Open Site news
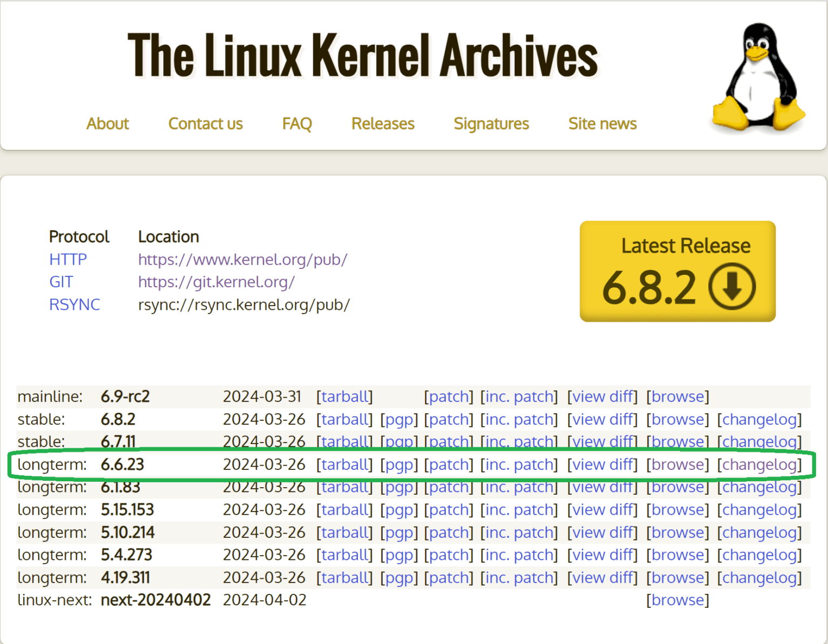The width and height of the screenshot is (828, 644). tap(602, 123)
